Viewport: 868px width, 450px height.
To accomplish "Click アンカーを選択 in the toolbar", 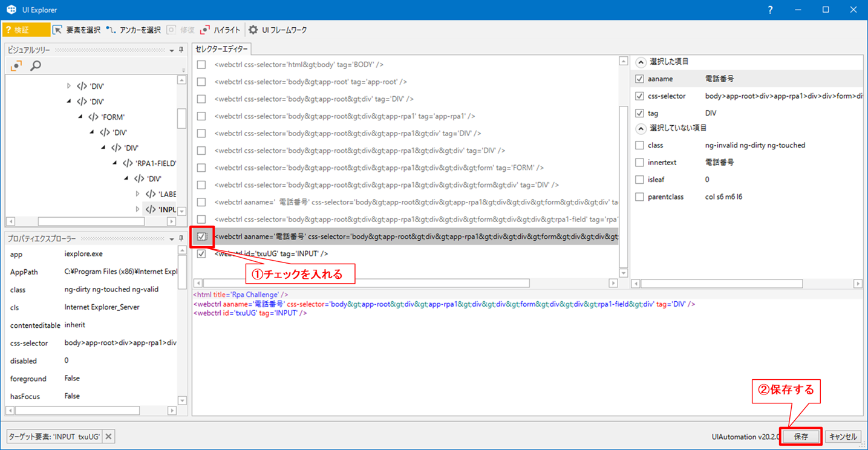I will [x=134, y=30].
